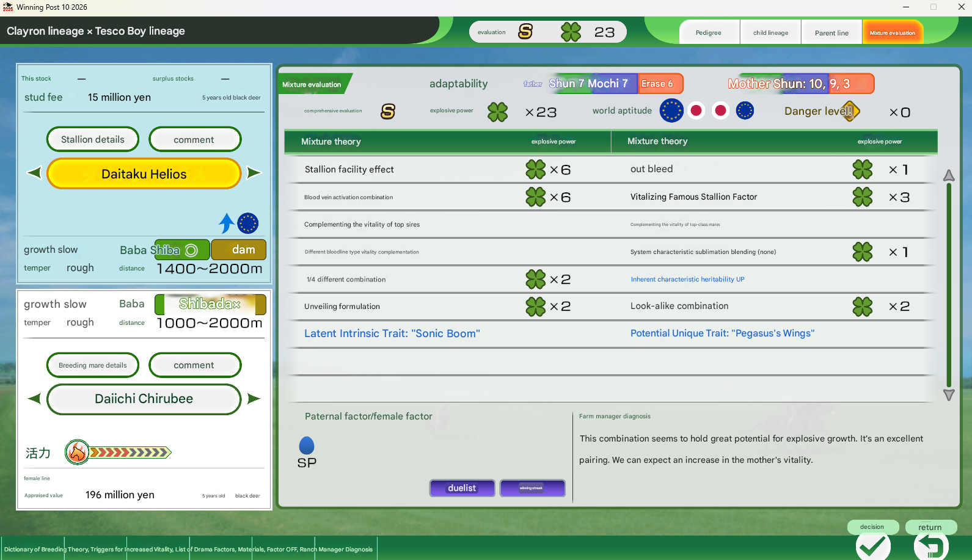Open Potential Unique Trait Pegasus's Wings link
972x560 pixels.
click(722, 333)
